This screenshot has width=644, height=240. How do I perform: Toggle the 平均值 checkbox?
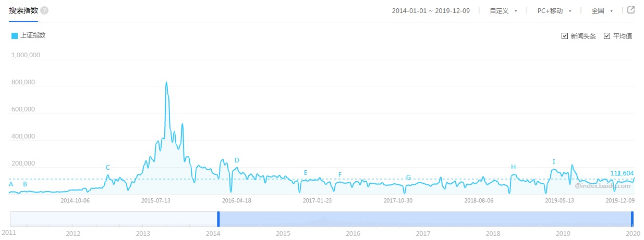[x=607, y=36]
